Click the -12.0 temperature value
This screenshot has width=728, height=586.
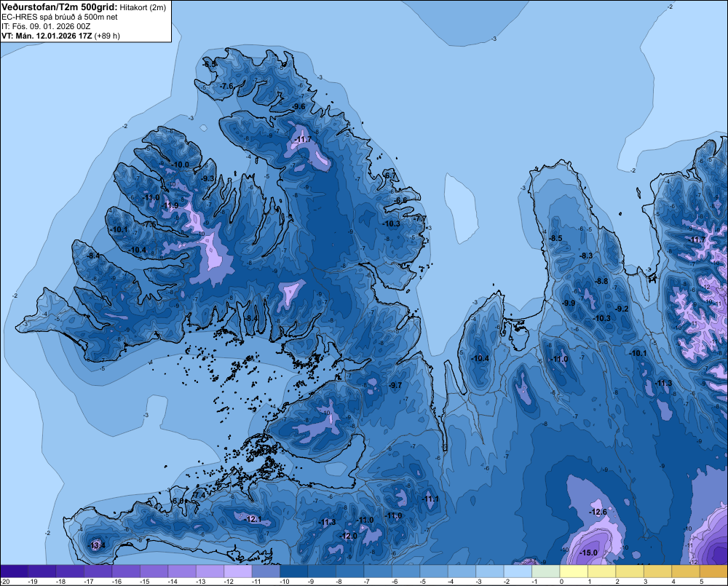349,536
